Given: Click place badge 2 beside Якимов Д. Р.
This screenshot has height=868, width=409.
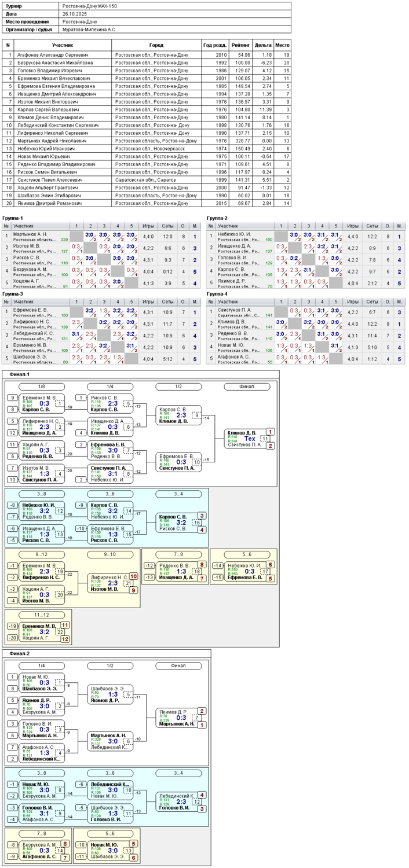Looking at the screenshot, I should click(202, 711).
